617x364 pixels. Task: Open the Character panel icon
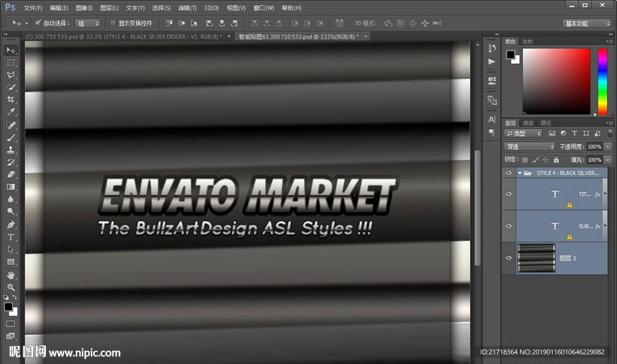(492, 120)
